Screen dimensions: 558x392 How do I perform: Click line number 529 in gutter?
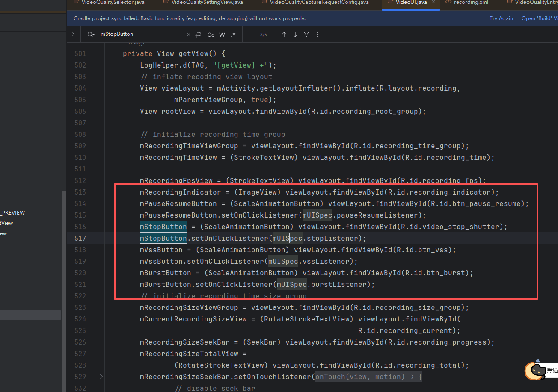click(x=80, y=377)
